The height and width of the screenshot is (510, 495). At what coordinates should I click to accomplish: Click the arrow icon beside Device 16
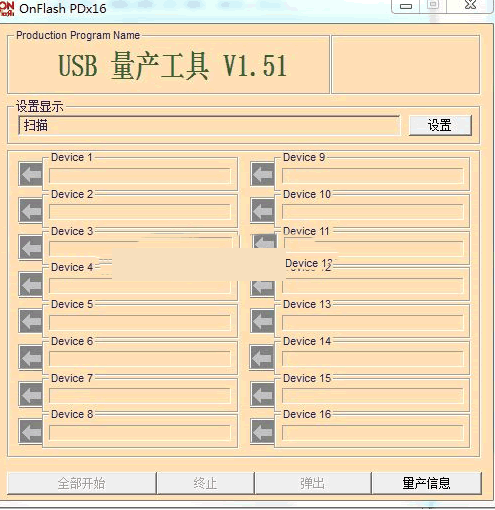click(x=262, y=432)
